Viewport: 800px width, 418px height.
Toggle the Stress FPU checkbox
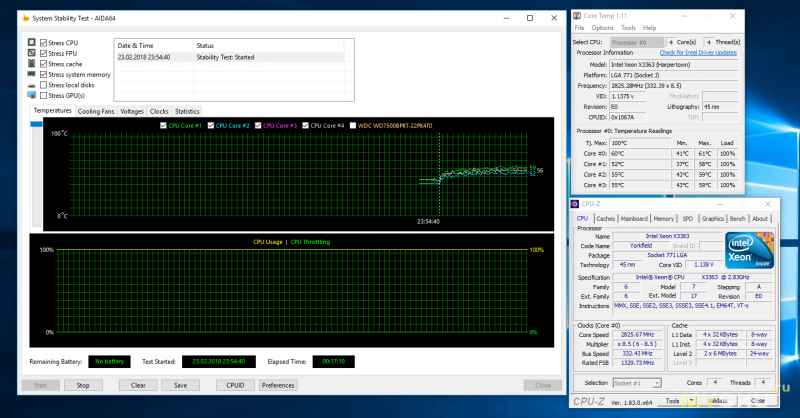click(43, 54)
